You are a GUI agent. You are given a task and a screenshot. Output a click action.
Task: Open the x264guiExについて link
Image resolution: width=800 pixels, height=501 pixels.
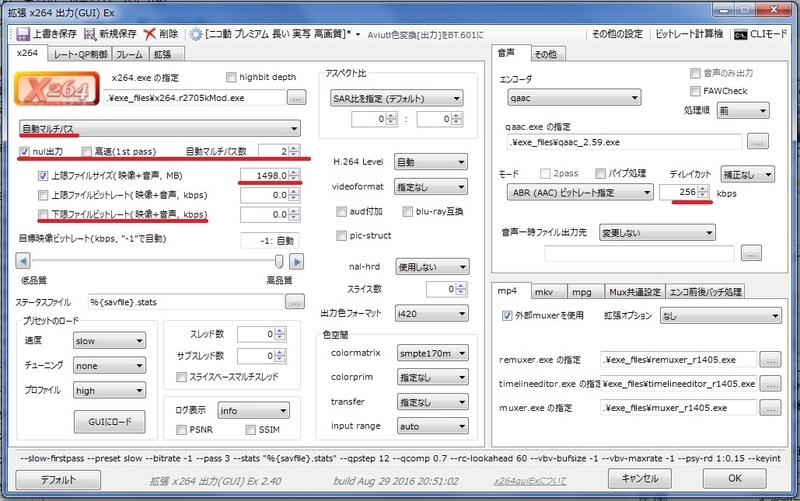(x=530, y=481)
